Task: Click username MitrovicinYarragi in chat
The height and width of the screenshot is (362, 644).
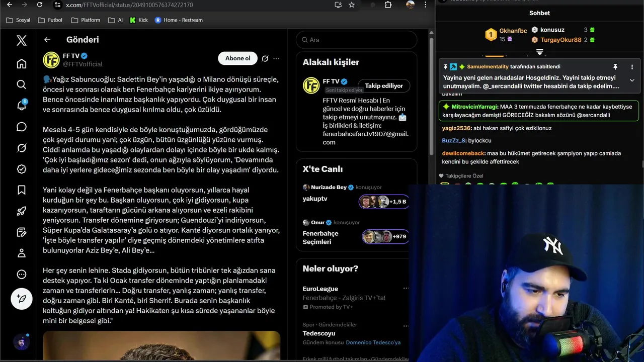Action: (474, 107)
